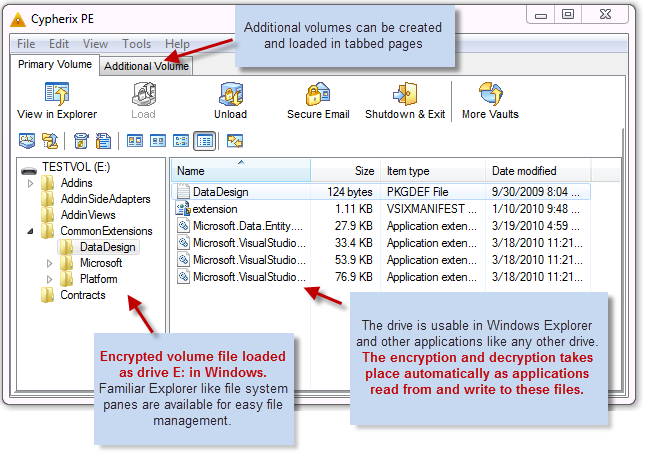Maximize the Cypherix PE window
The width and height of the screenshot is (652, 456).
(x=568, y=15)
